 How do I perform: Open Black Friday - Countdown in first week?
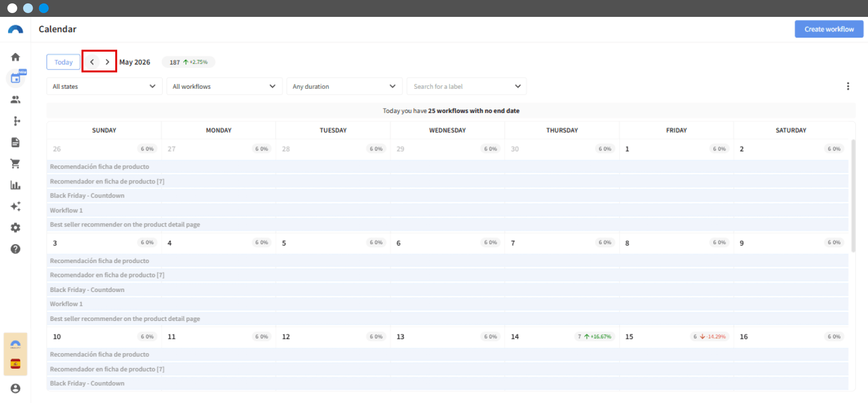[x=448, y=195]
